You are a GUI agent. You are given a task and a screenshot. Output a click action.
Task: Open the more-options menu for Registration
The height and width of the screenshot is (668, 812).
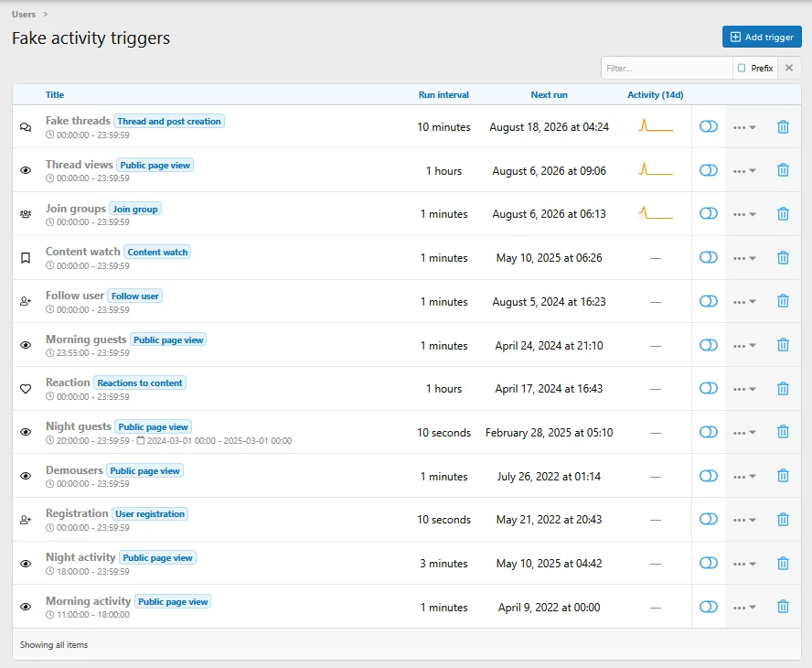pos(744,520)
